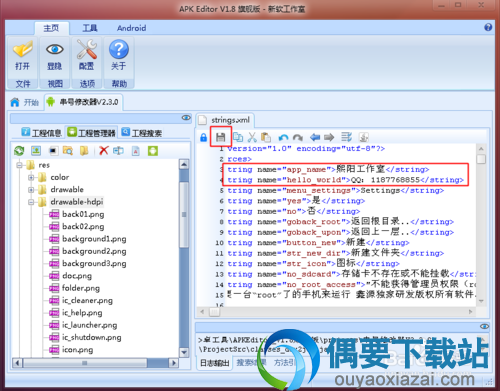Select the 串号修改器V2.3.0 project tab
500x391 pixels.
coord(83,102)
